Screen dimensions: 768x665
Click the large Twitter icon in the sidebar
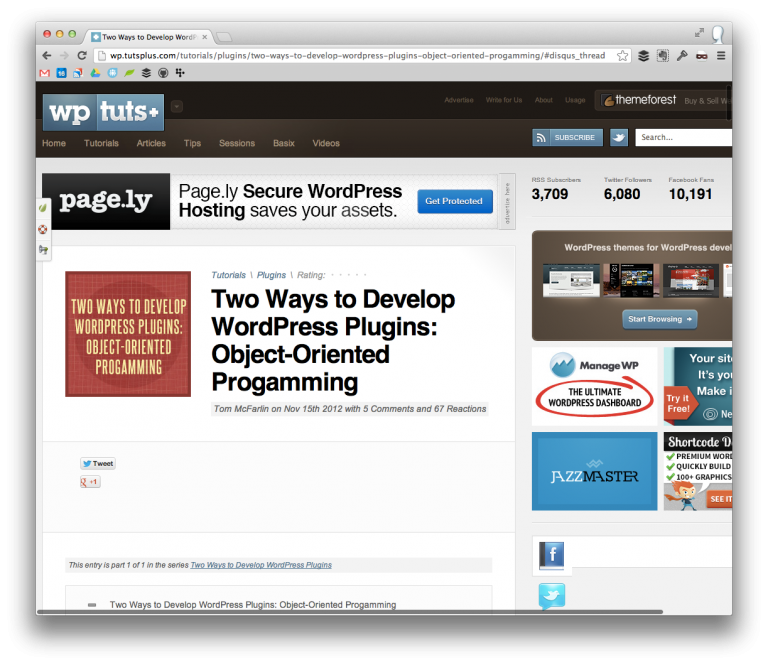(x=552, y=595)
